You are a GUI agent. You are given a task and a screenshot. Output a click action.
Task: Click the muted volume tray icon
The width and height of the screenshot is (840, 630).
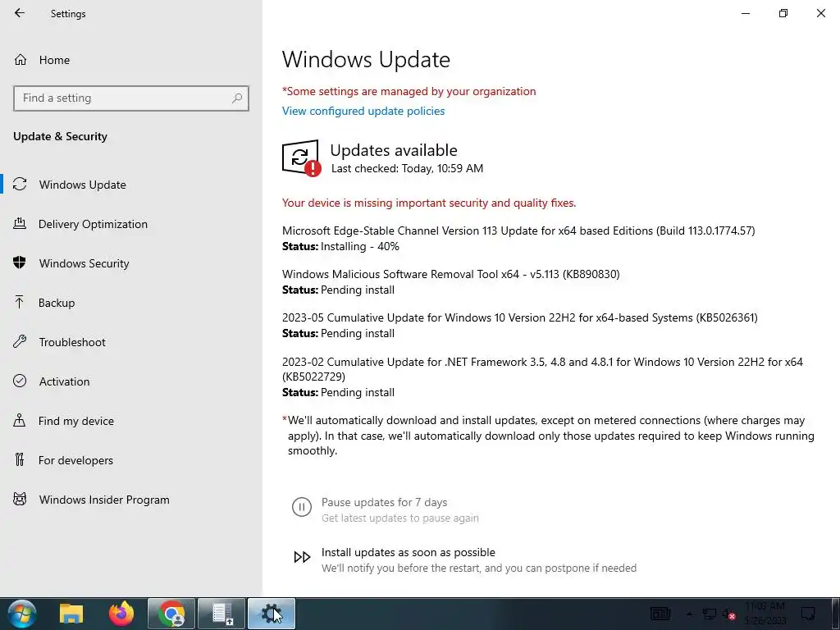click(728, 614)
